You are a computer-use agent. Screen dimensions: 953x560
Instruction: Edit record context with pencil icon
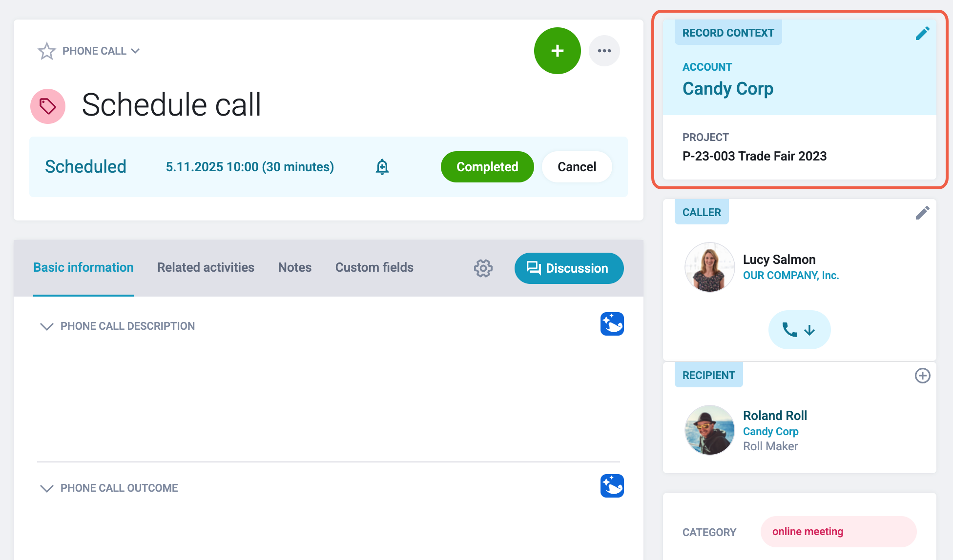pos(922,33)
